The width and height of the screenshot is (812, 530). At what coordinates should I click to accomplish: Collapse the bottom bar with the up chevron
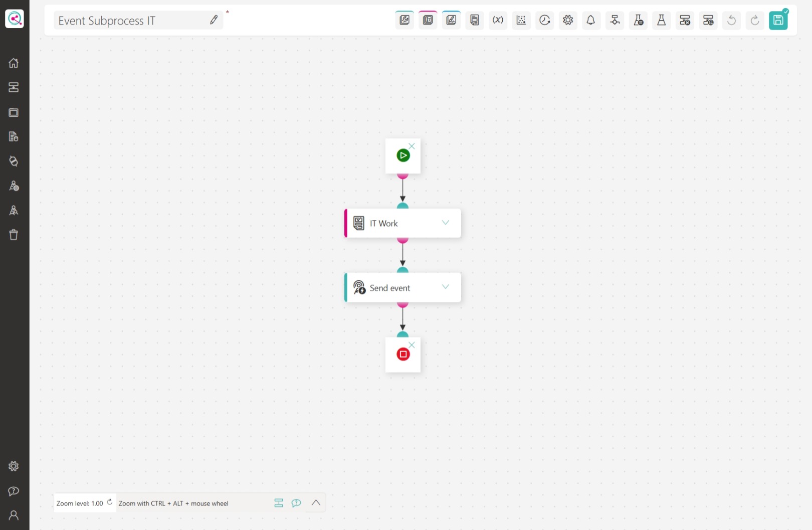click(316, 502)
